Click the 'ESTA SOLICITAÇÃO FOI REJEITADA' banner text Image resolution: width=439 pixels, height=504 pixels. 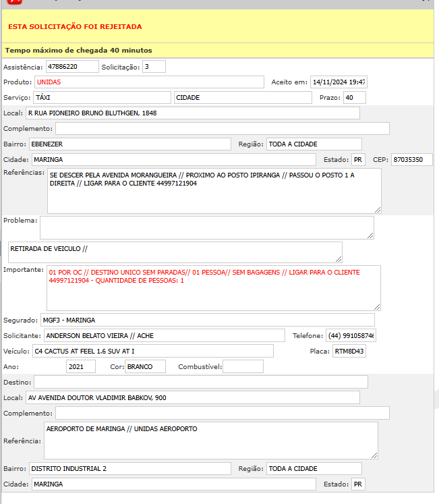point(75,27)
